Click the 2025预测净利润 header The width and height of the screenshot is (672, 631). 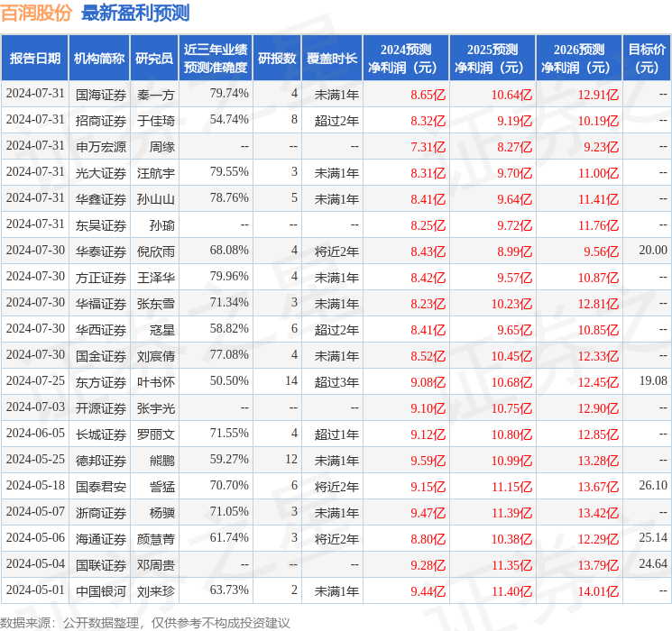tap(492, 59)
